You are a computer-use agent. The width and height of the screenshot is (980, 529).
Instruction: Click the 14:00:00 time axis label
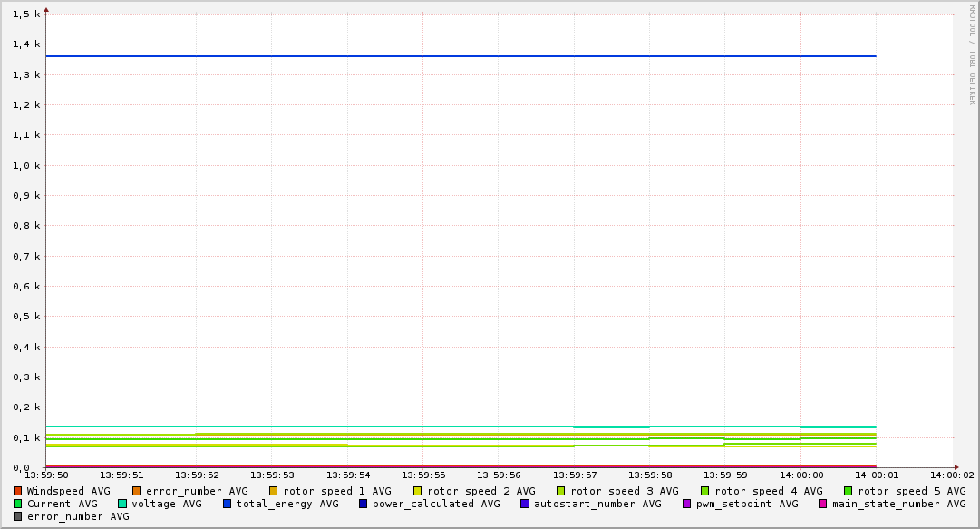pos(800,475)
